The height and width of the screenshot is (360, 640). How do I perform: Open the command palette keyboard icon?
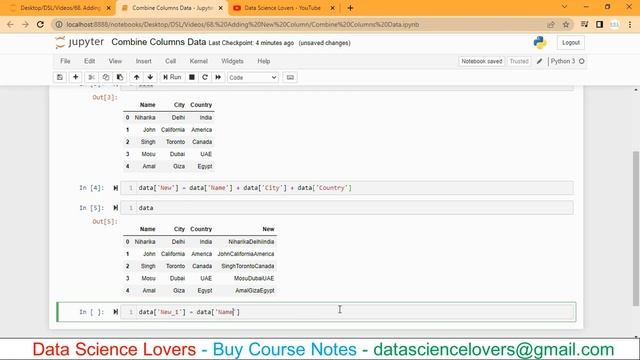click(x=290, y=77)
